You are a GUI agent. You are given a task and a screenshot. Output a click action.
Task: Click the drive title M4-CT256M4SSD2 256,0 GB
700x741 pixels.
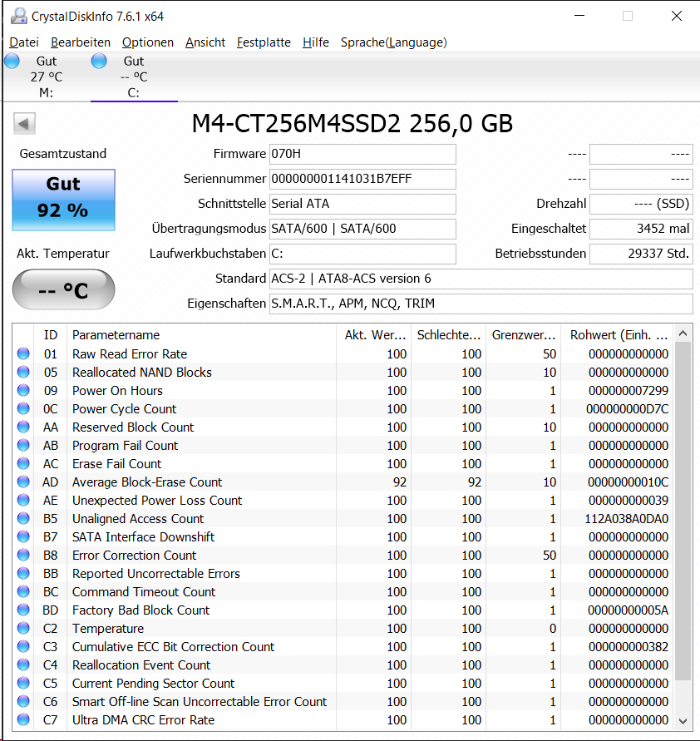[352, 124]
